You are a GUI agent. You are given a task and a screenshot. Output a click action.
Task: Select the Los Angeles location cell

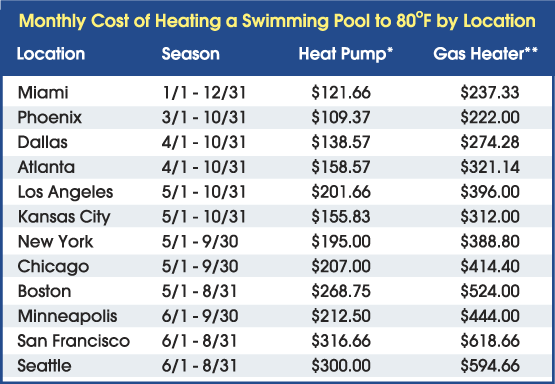point(65,192)
